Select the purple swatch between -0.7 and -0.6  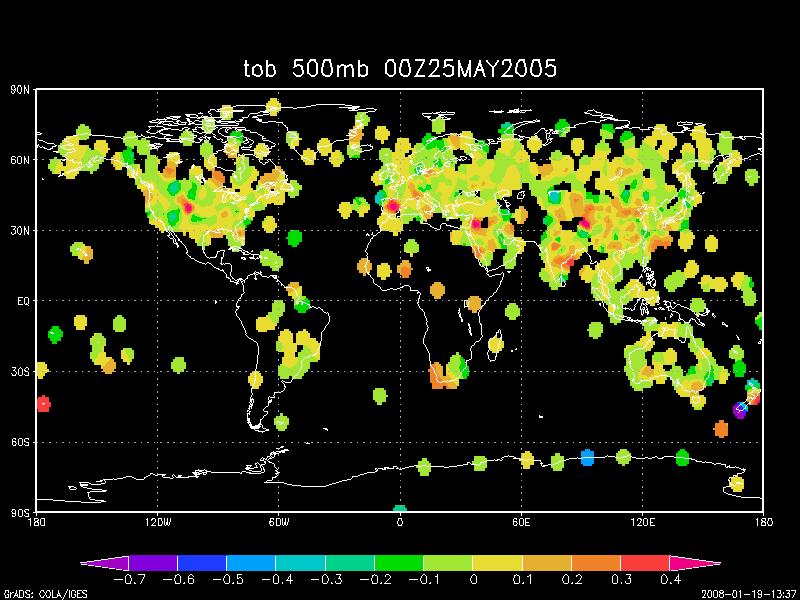pos(153,563)
